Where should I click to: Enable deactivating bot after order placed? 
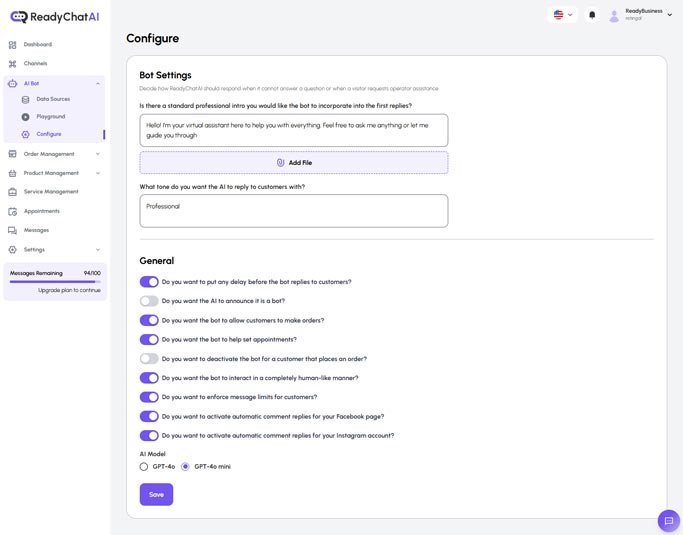click(149, 359)
